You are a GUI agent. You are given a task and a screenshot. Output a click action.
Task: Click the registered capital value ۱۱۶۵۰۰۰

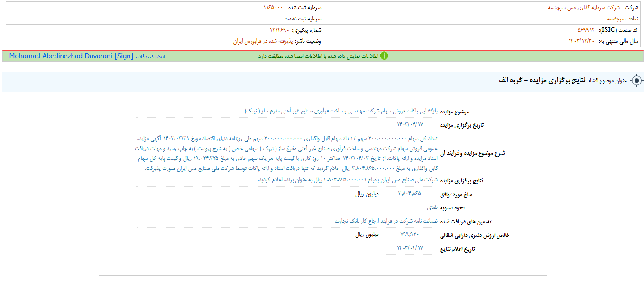coord(273,8)
